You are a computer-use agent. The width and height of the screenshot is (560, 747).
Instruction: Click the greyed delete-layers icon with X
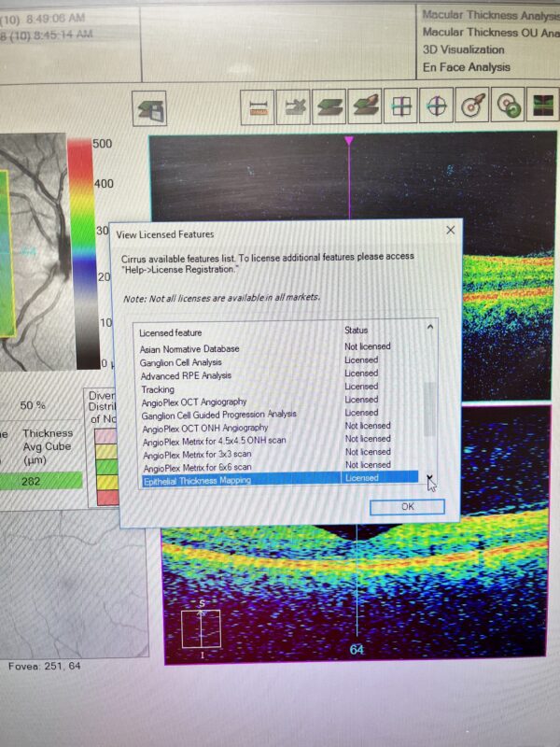[x=293, y=106]
